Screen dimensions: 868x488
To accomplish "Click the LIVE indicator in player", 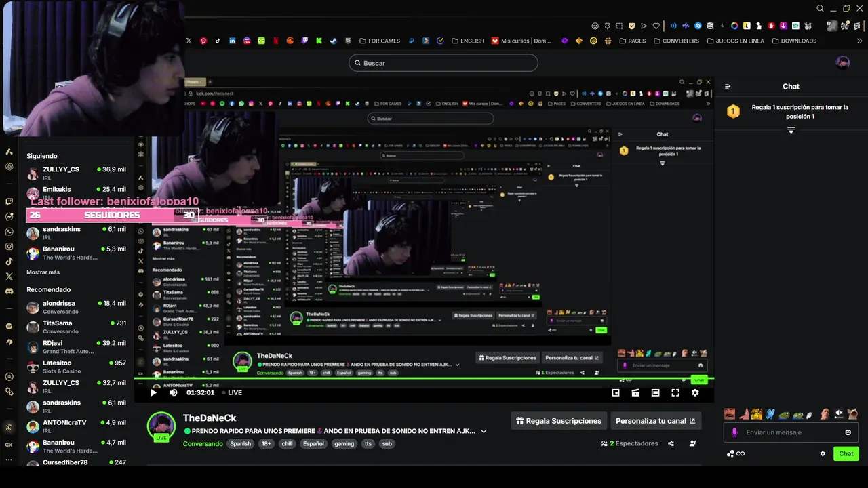I will pos(231,392).
